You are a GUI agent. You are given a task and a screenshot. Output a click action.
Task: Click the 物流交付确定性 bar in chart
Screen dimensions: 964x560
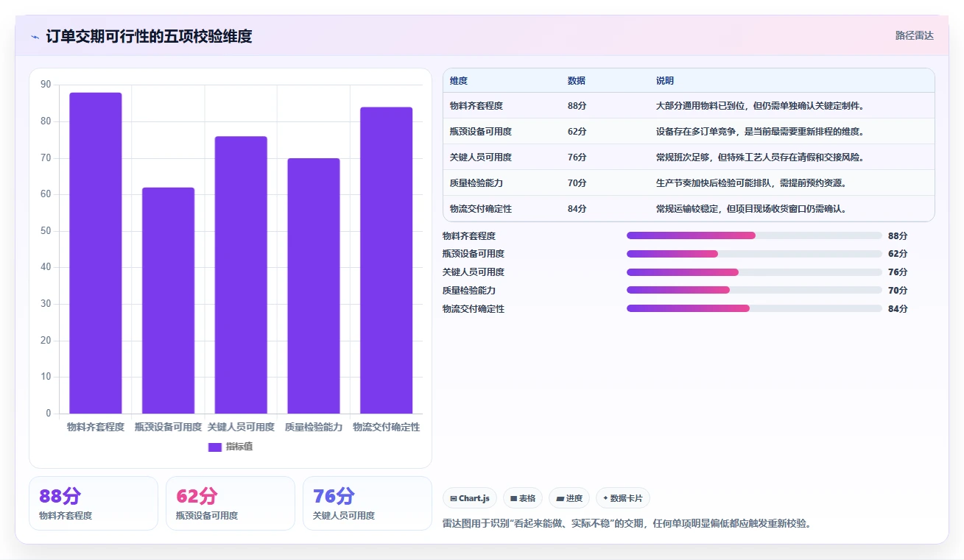(x=386, y=260)
